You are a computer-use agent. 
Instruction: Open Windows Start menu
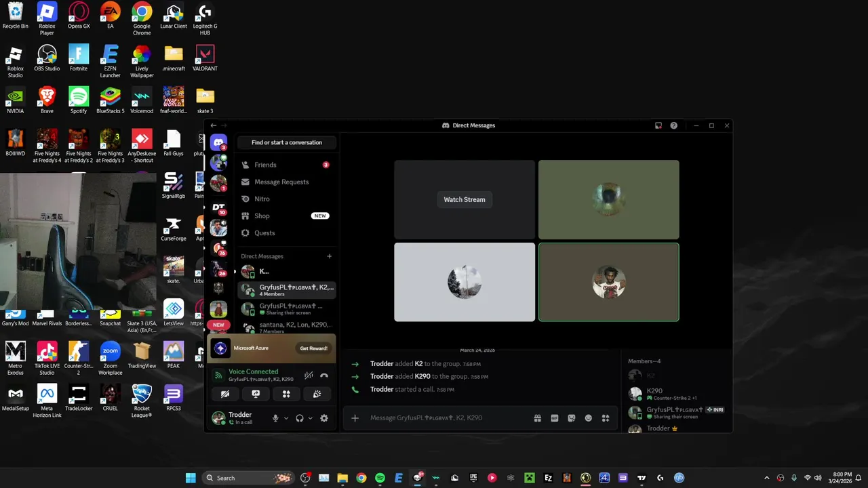(x=191, y=478)
